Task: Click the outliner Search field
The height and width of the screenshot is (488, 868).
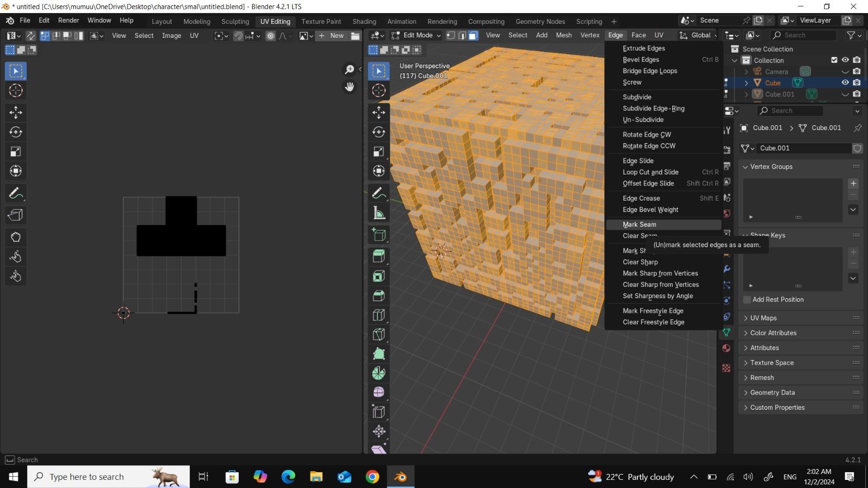Action: click(803, 35)
